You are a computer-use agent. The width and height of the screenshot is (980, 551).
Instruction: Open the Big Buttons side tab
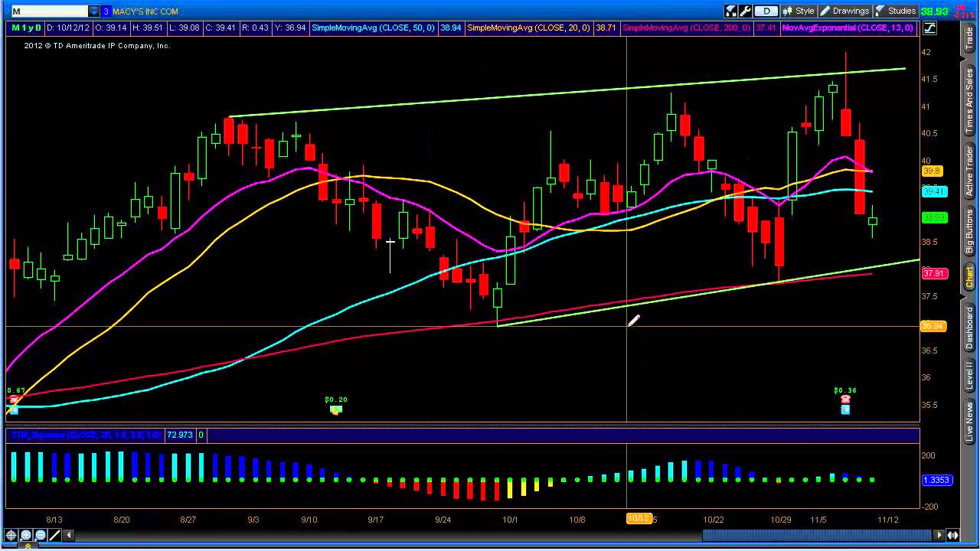click(x=969, y=231)
